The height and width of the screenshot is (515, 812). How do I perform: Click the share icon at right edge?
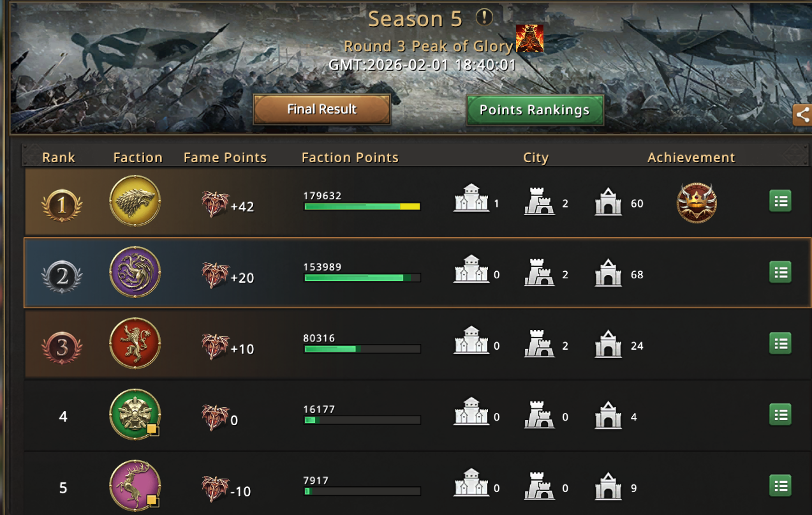click(802, 115)
